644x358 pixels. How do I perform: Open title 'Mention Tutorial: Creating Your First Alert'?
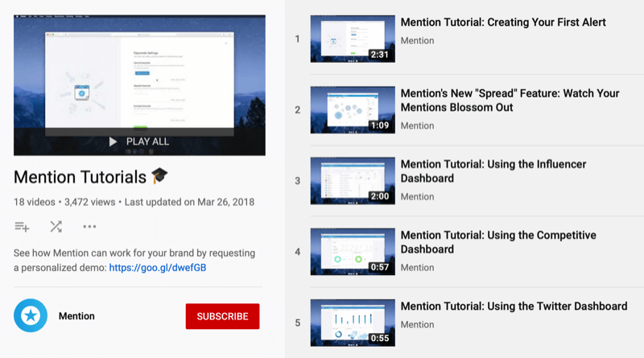click(503, 23)
